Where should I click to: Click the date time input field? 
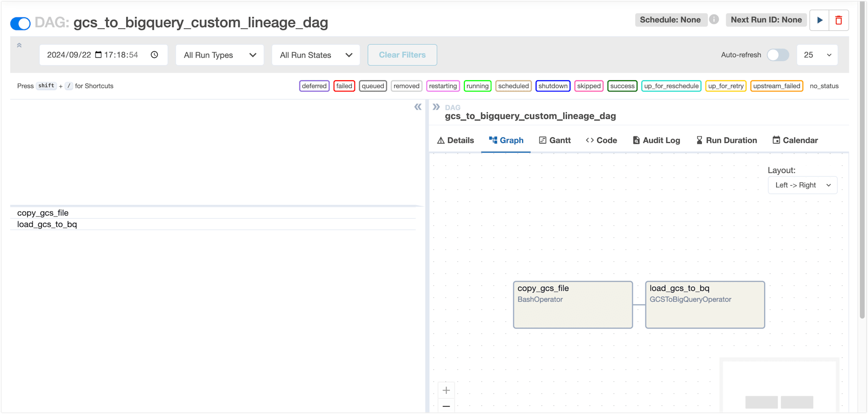[103, 55]
